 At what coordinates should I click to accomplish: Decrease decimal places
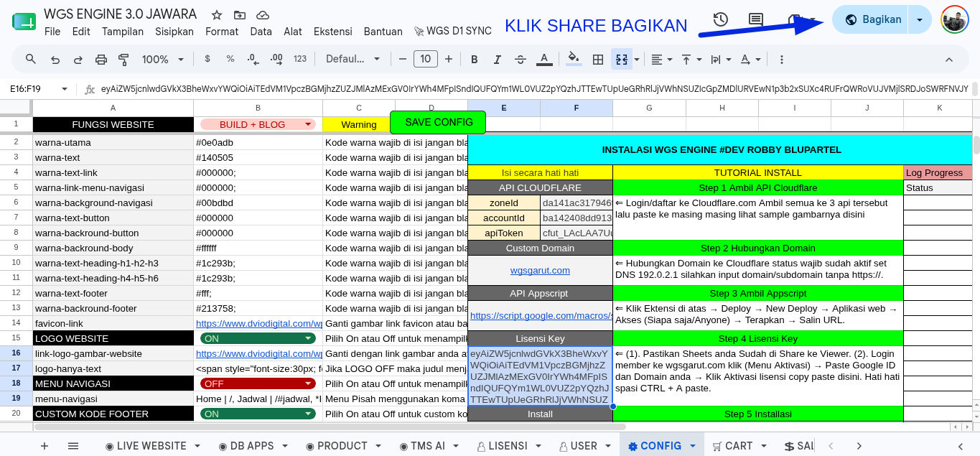coord(253,59)
